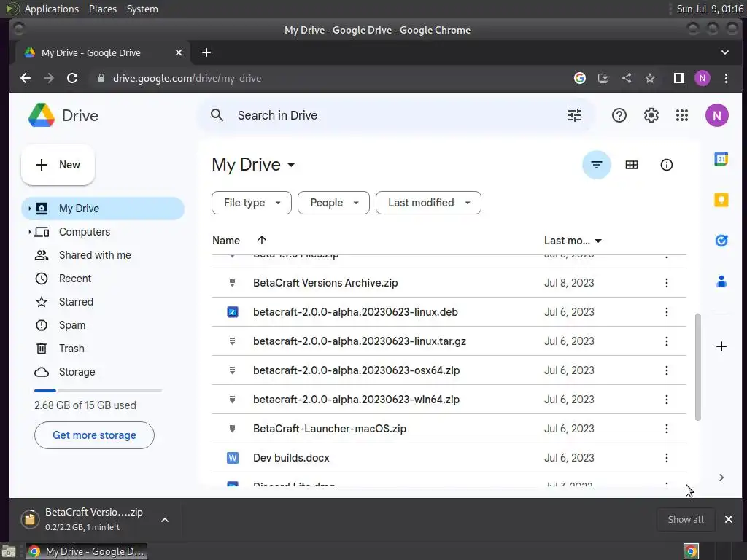The width and height of the screenshot is (747, 560).
Task: Click the Search in Drive field
Action: click(395, 115)
